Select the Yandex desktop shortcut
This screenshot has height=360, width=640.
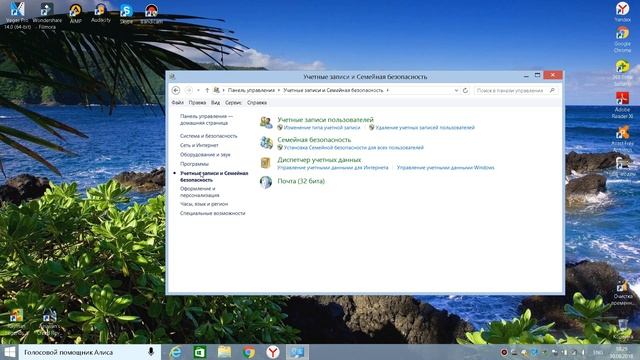(x=622, y=11)
